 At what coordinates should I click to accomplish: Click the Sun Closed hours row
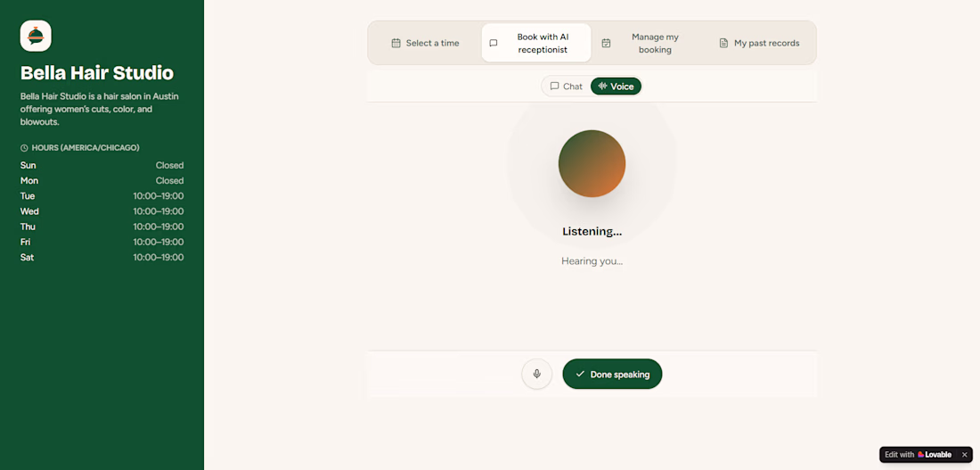(x=102, y=165)
